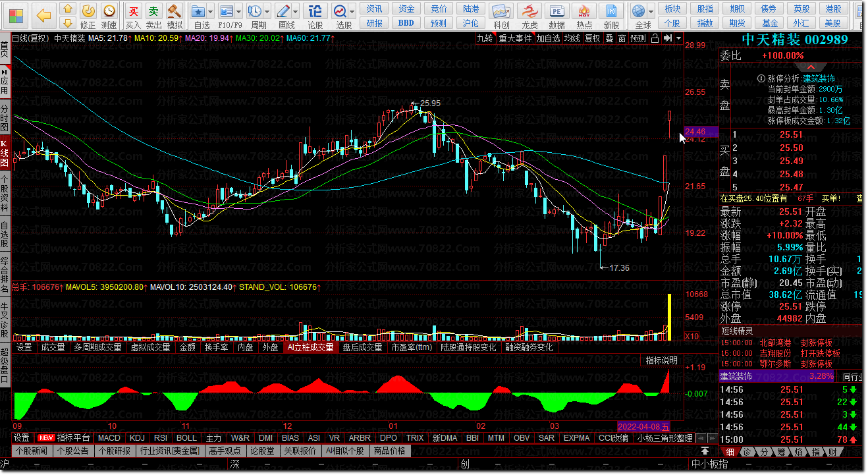
Task: Open the 个股新闻 stock news tab
Action: tap(32, 451)
